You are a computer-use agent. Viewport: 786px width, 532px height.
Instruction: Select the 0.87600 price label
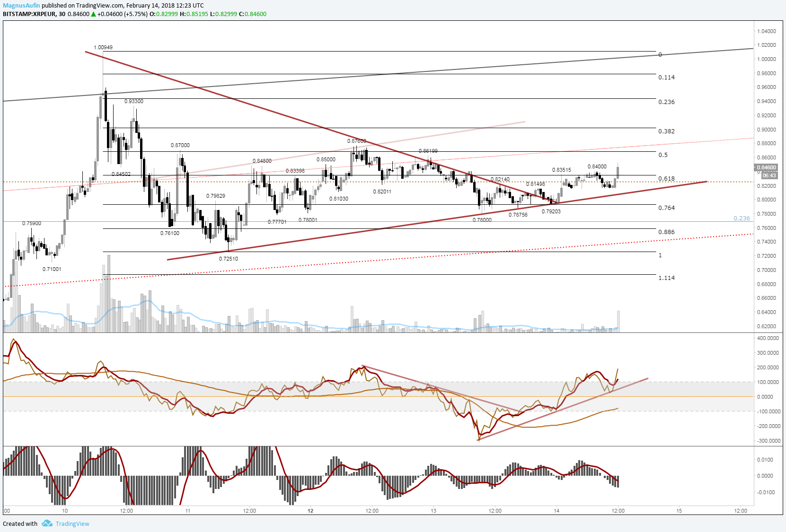click(x=357, y=141)
